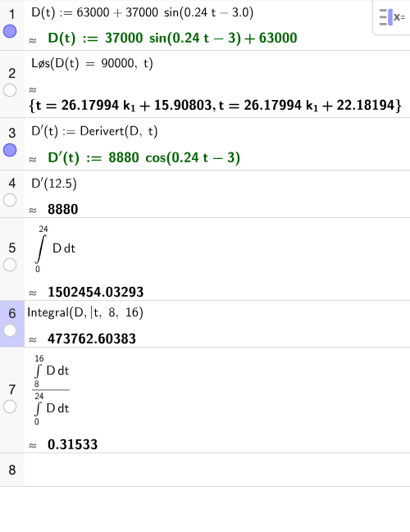Select row number 2 header

[11, 73]
